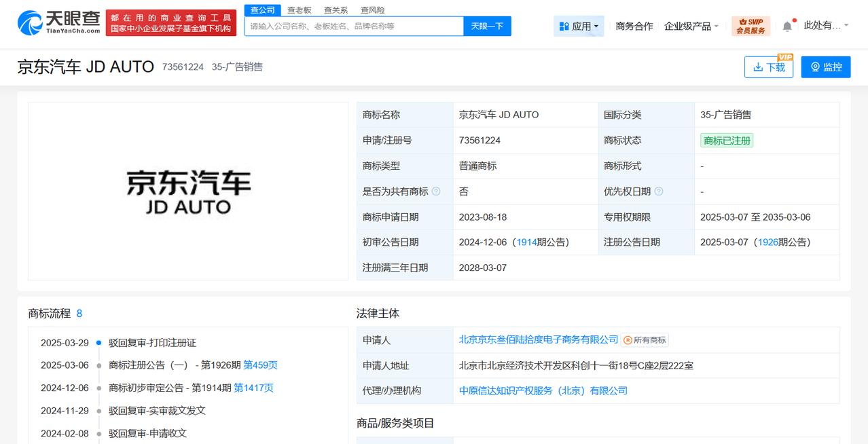The height and width of the screenshot is (444, 868).
Task: Click the 普通商标 trademark type value
Action: [x=477, y=166]
